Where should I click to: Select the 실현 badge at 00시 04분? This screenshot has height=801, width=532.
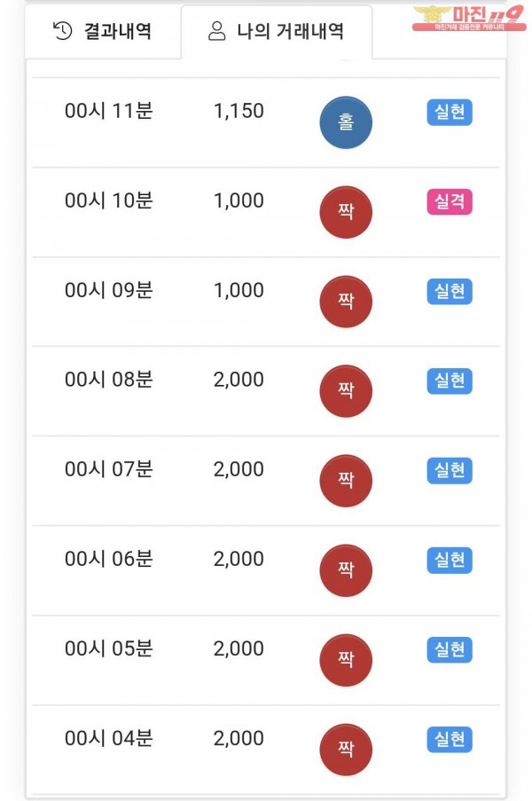click(450, 739)
